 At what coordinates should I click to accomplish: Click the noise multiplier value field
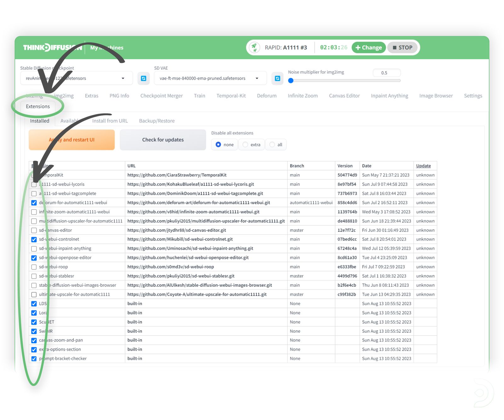coord(386,72)
